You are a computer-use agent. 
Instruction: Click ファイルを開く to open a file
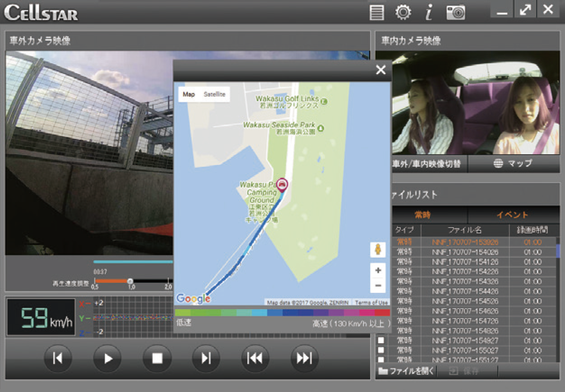click(406, 371)
